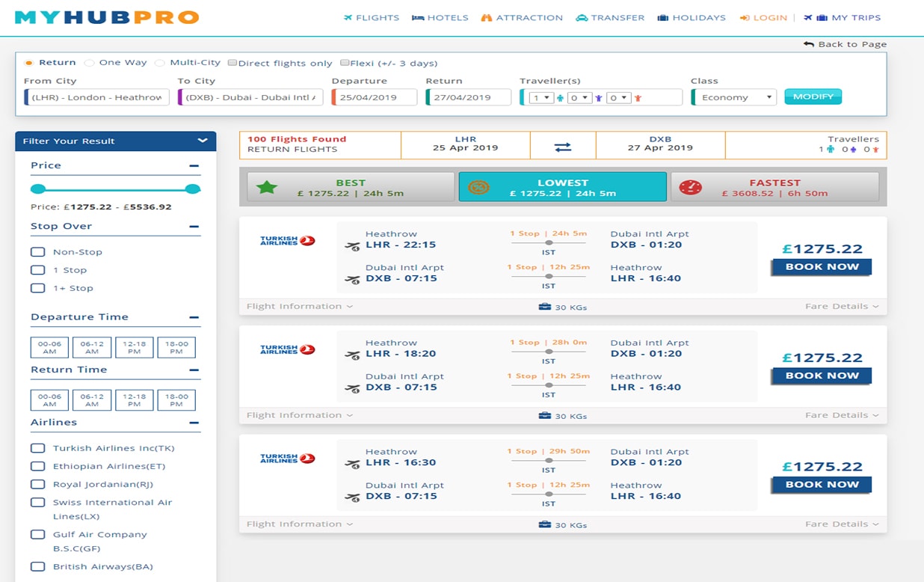Click minimum price slider handle
This screenshot has height=582, width=924.
tap(38, 189)
